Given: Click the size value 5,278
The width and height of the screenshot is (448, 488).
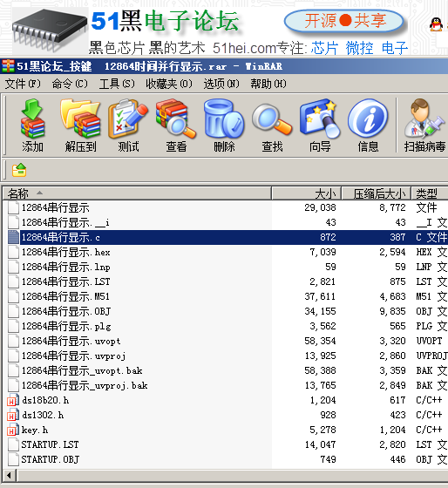Looking at the screenshot, I should tap(322, 430).
